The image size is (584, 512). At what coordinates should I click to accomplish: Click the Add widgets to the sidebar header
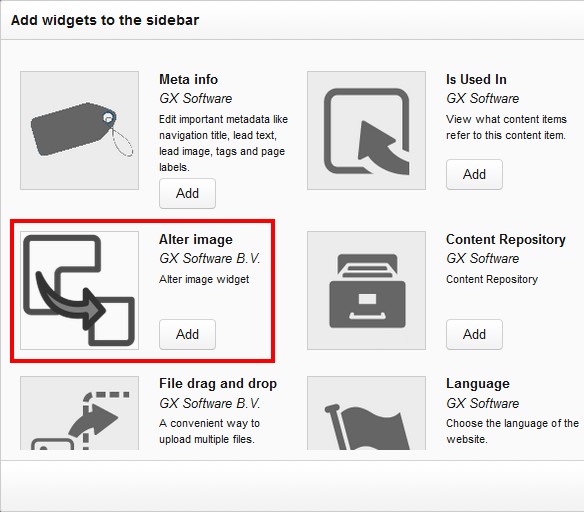pyautogui.click(x=105, y=20)
